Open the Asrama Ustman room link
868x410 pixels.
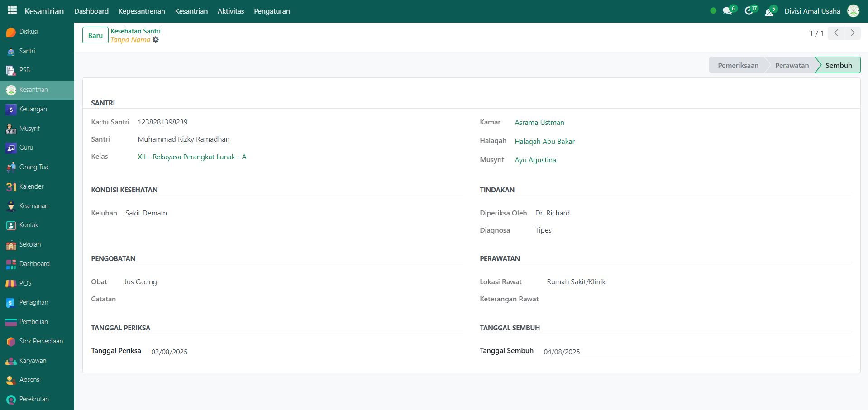tap(539, 122)
